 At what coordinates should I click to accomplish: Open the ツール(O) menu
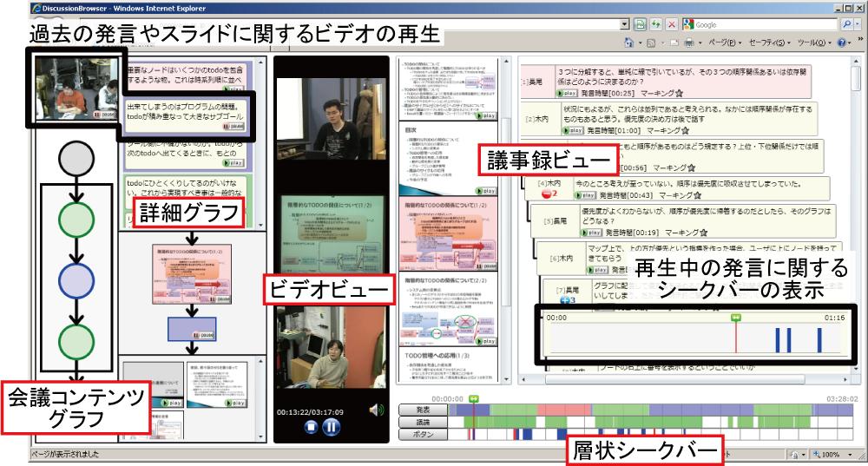click(x=814, y=43)
